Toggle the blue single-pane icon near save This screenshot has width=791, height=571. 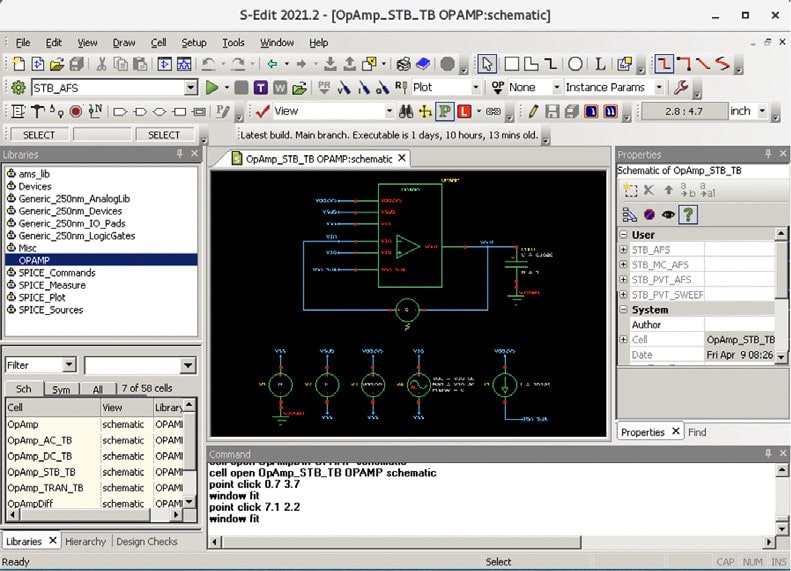[x=591, y=111]
